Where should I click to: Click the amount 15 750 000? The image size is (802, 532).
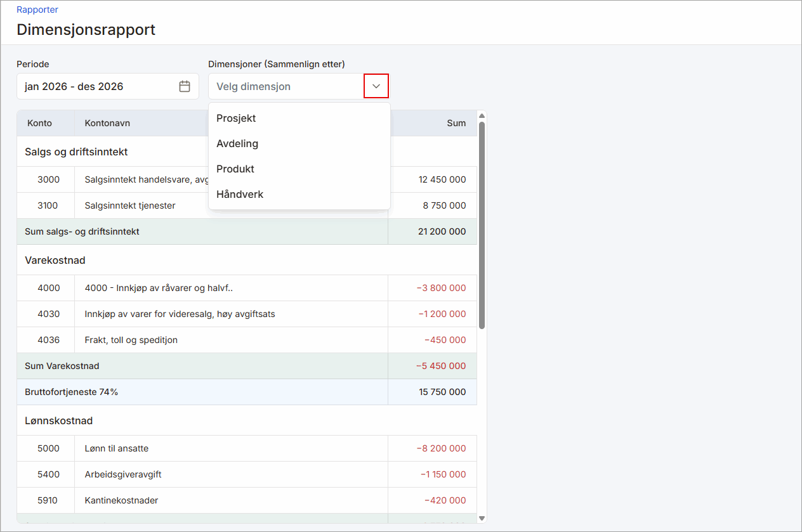pyautogui.click(x=442, y=392)
